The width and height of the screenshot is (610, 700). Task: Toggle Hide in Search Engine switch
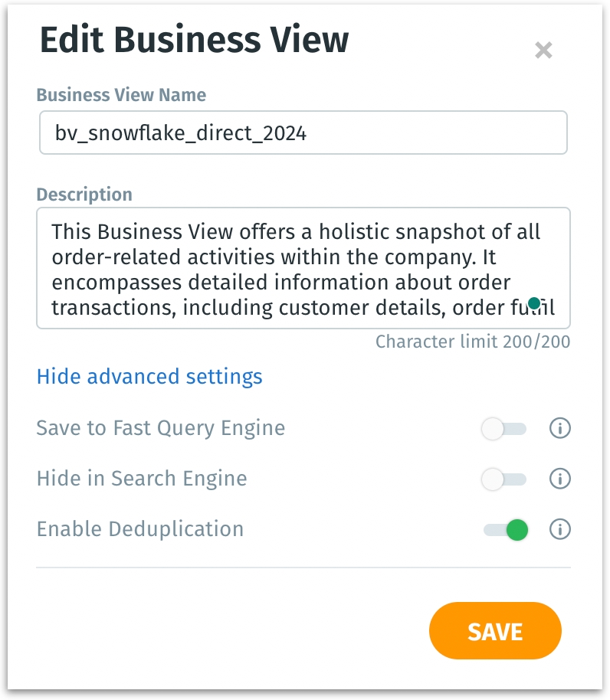tap(504, 479)
